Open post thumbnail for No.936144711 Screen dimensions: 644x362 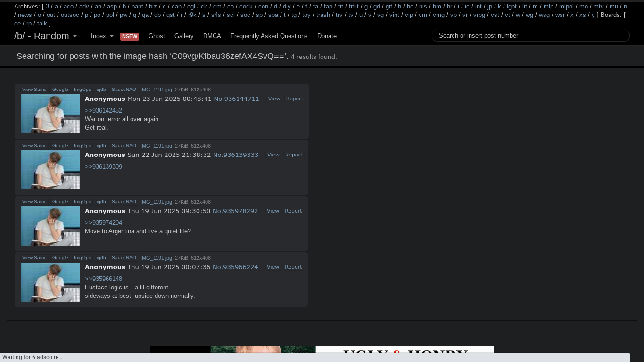click(x=50, y=114)
